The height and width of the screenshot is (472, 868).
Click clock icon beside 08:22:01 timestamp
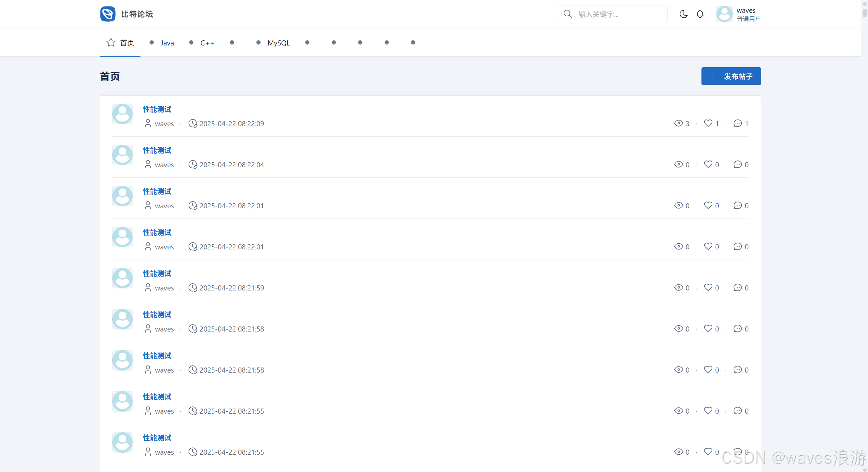point(193,206)
